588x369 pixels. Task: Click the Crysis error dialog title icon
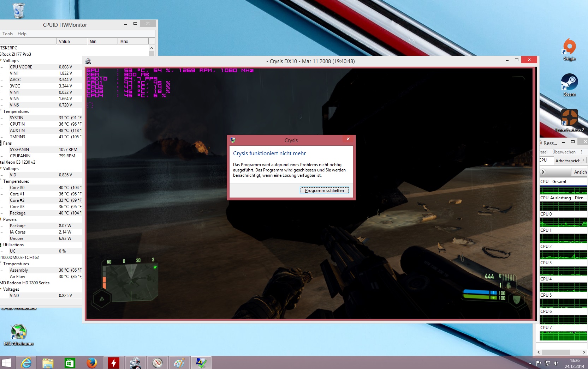pos(233,140)
